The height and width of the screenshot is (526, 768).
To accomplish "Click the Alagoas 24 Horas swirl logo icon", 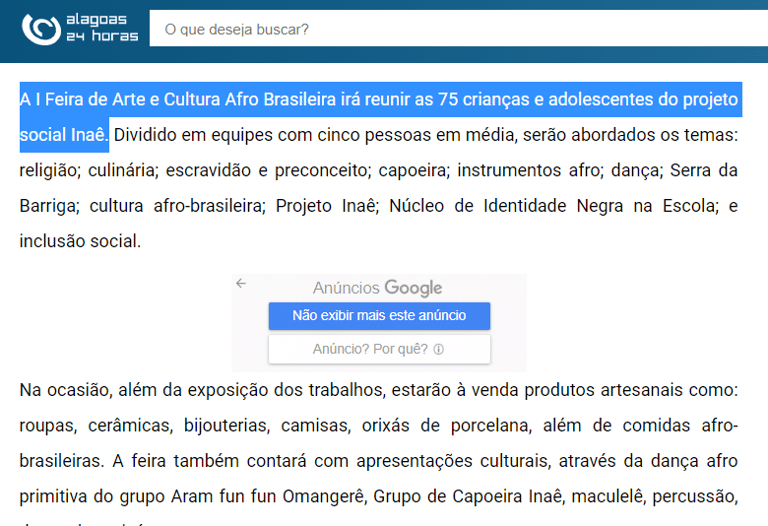I will (42, 28).
